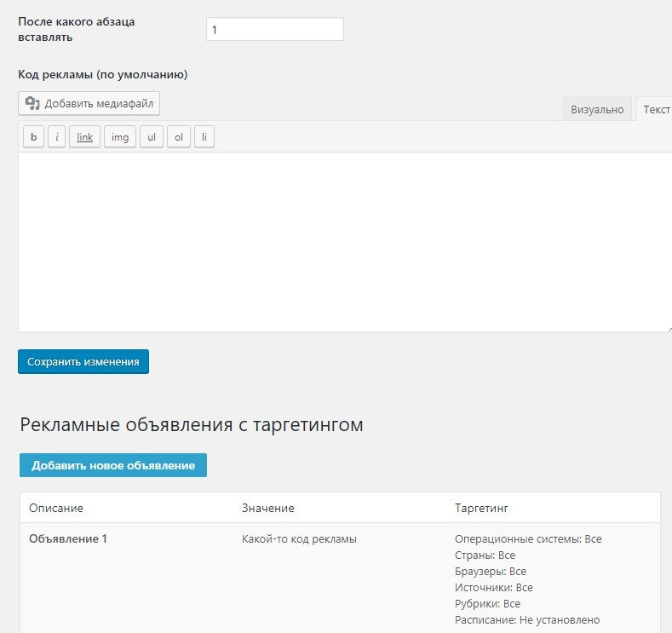
Task: Click the 'Описание' column header
Action: point(56,509)
